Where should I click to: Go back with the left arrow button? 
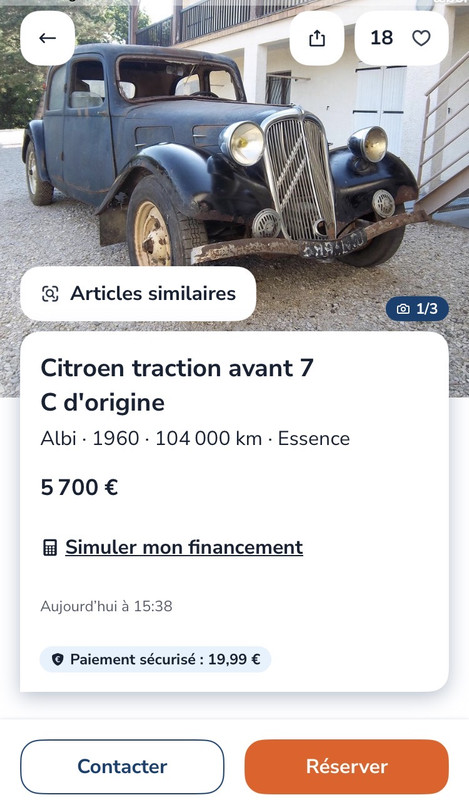click(47, 38)
